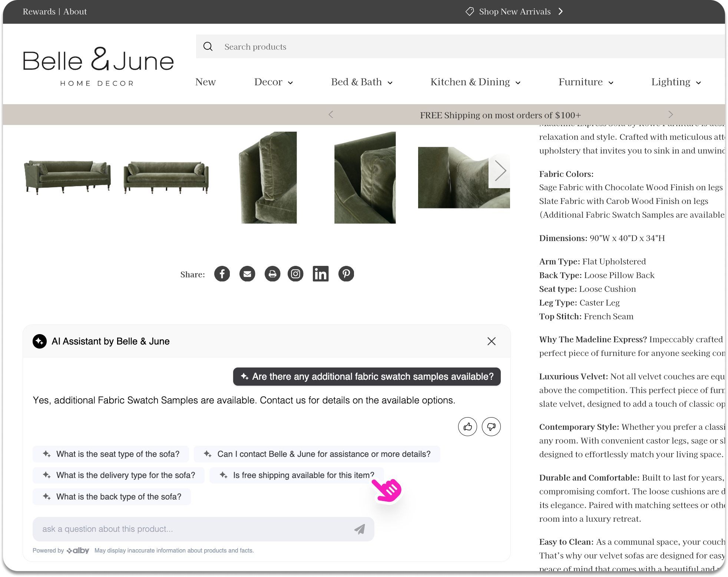The width and height of the screenshot is (728, 577).
Task: Close the AI Assistant panel
Action: coord(492,341)
